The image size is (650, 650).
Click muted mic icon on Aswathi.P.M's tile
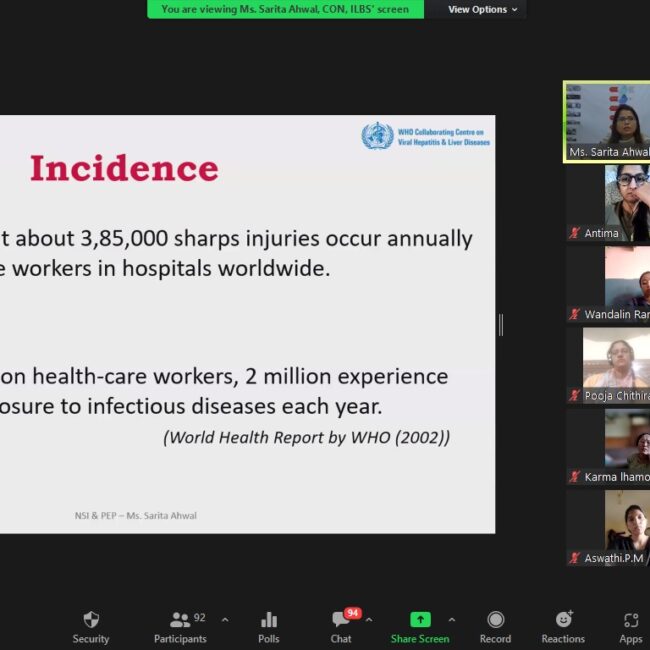coord(575,558)
